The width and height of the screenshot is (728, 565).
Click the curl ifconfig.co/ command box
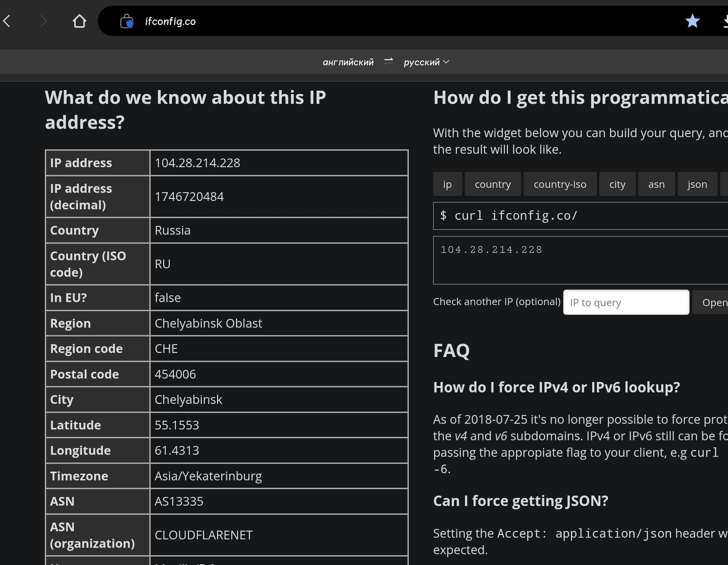point(581,216)
